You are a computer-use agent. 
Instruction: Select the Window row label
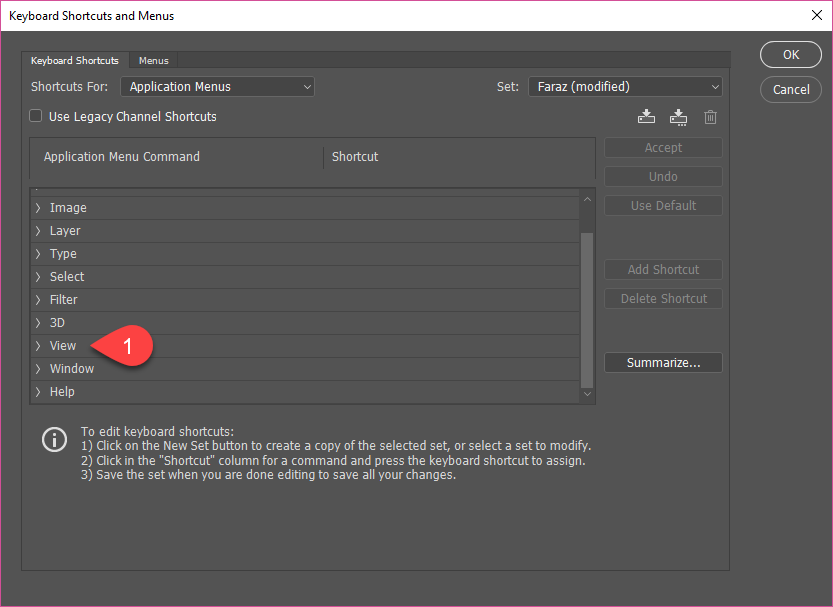tap(72, 369)
